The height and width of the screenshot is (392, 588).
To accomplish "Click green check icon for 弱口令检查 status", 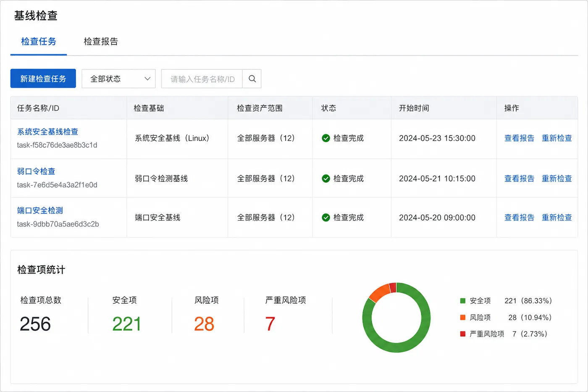I will 325,179.
